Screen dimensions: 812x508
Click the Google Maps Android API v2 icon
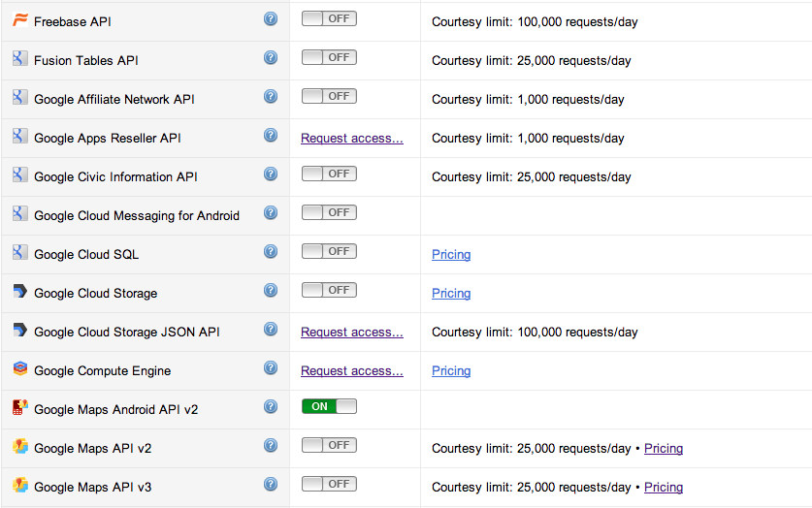19,408
